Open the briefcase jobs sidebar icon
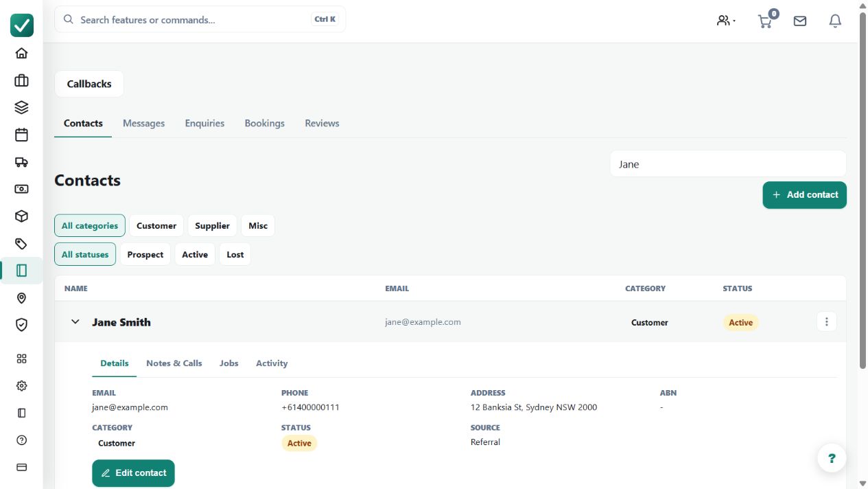 21,80
